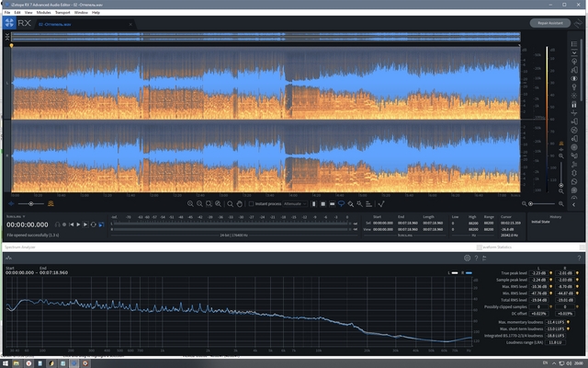588x368 pixels.
Task: Open the spectrum analyzer settings gear icon
Action: pos(467,259)
